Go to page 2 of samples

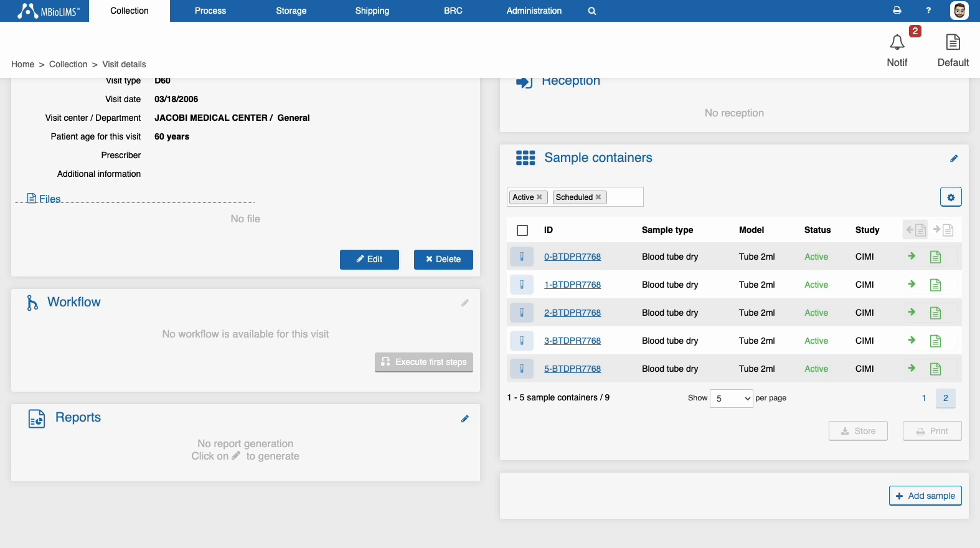coord(945,399)
